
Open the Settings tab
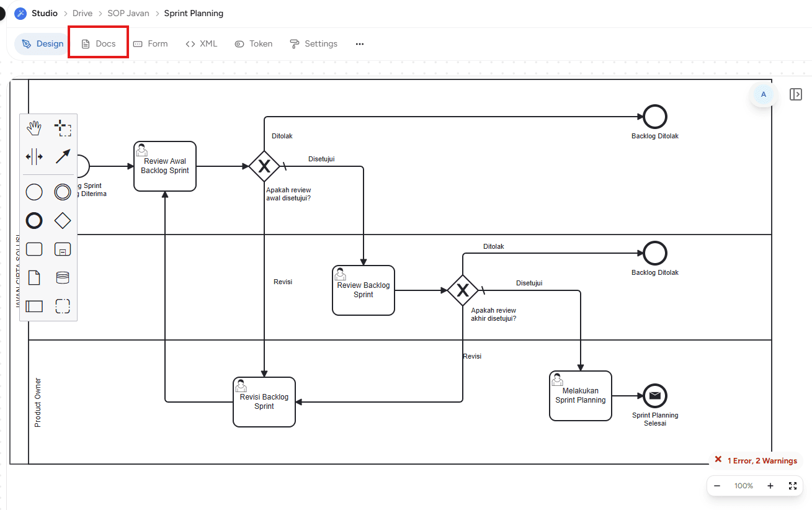314,44
